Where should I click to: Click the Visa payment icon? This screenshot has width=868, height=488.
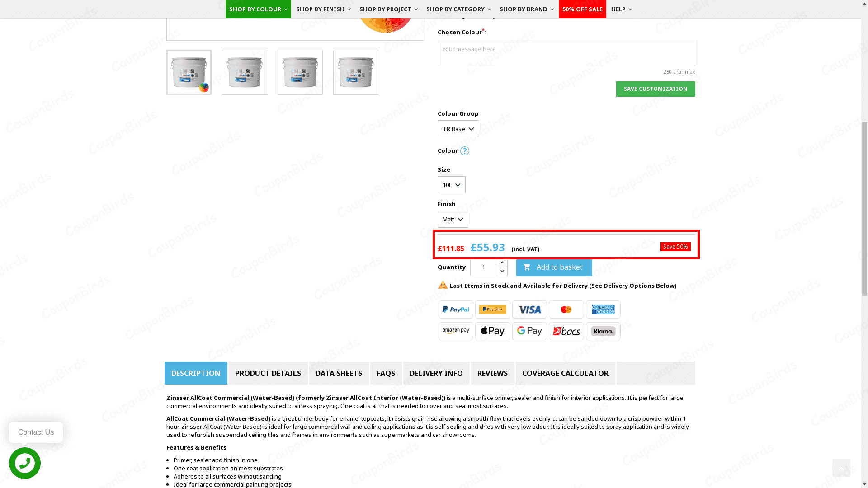point(529,310)
